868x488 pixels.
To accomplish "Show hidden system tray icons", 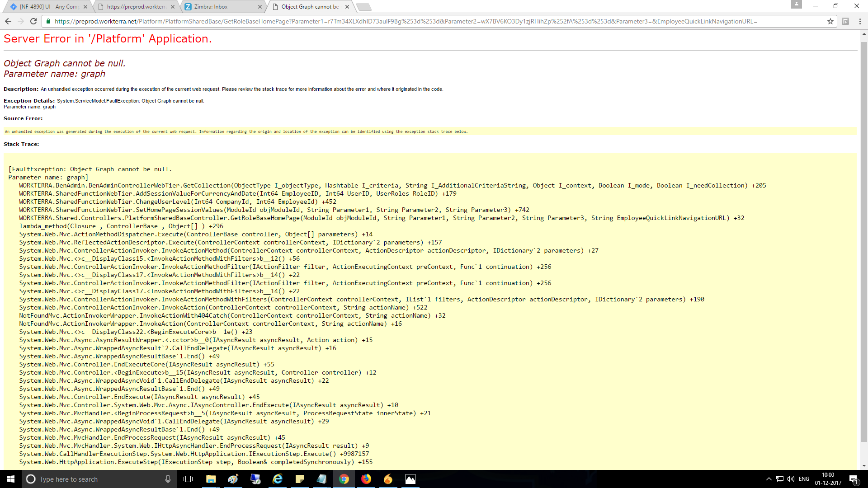I will click(769, 479).
